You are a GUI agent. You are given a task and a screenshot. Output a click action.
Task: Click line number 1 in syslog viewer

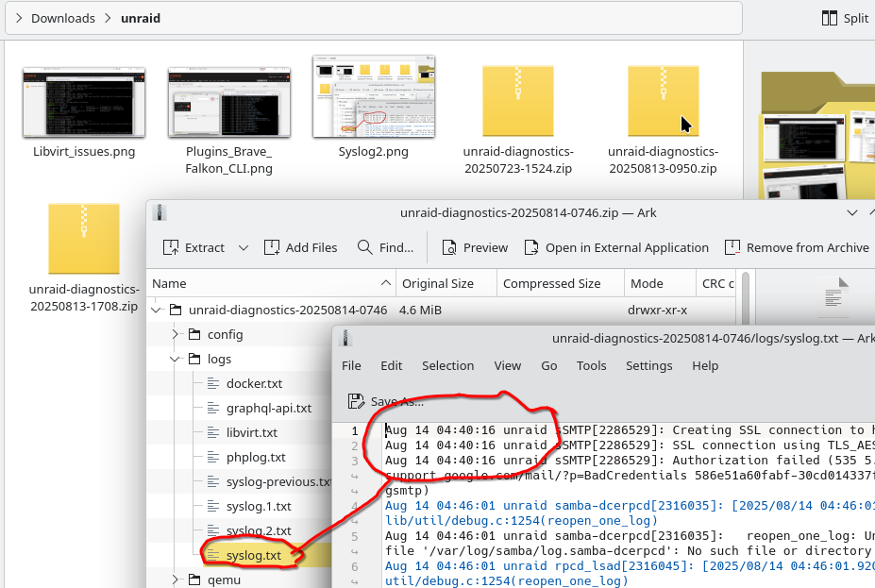pos(354,430)
